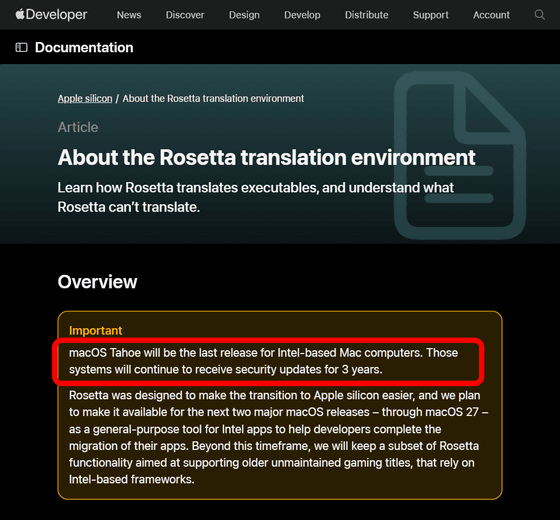Open the Support menu item
This screenshot has height=520, width=560.
coord(431,15)
